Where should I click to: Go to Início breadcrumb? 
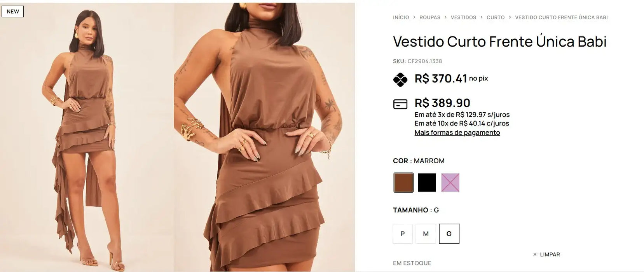[401, 17]
